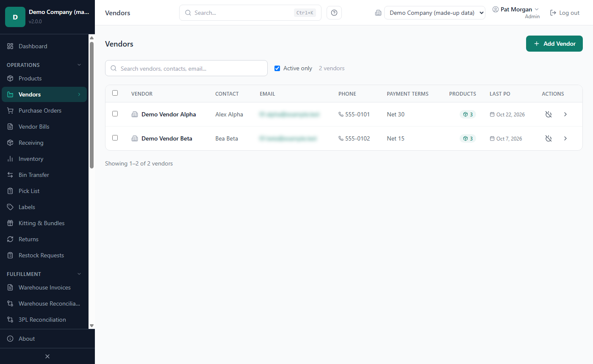Click the Dashboard icon in sidebar

[10, 46]
